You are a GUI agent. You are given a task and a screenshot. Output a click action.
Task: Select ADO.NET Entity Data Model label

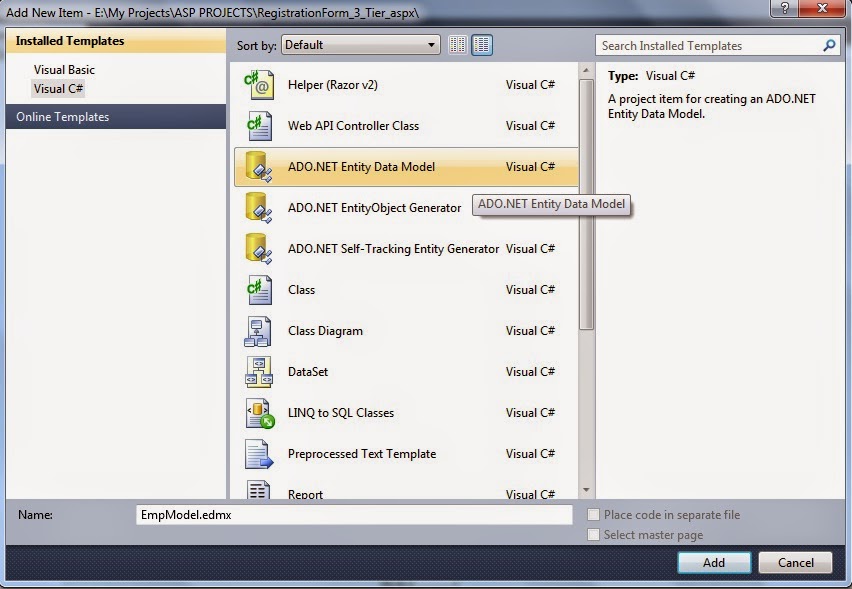(361, 167)
